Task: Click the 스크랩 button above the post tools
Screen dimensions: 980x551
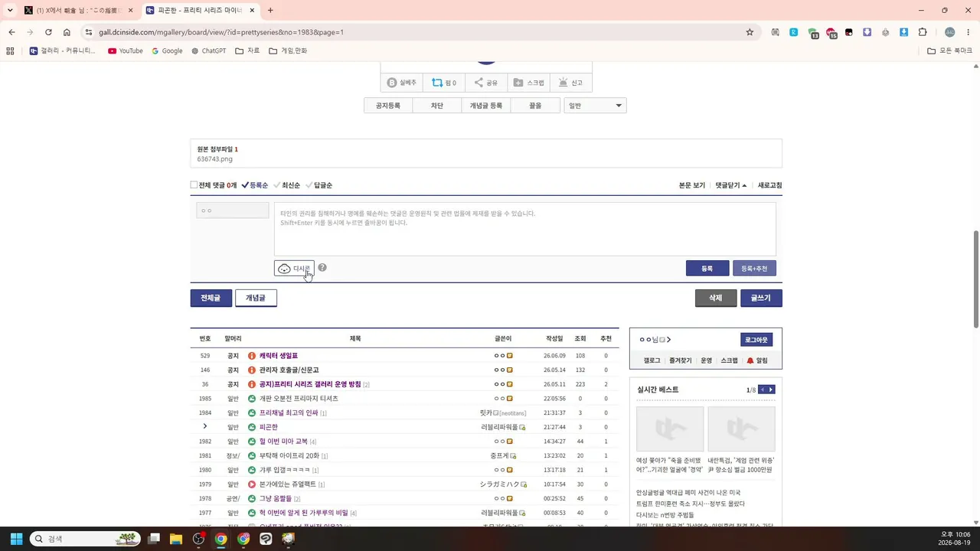Action: click(528, 83)
